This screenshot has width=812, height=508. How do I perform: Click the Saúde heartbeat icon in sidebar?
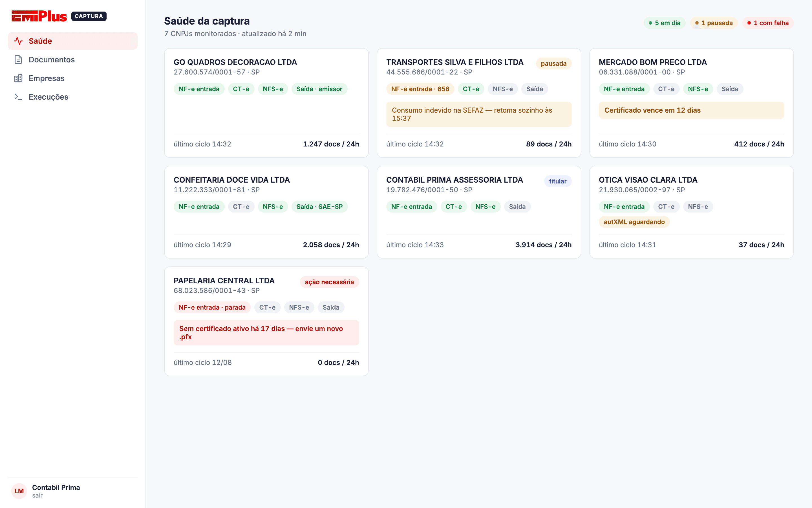coord(18,41)
